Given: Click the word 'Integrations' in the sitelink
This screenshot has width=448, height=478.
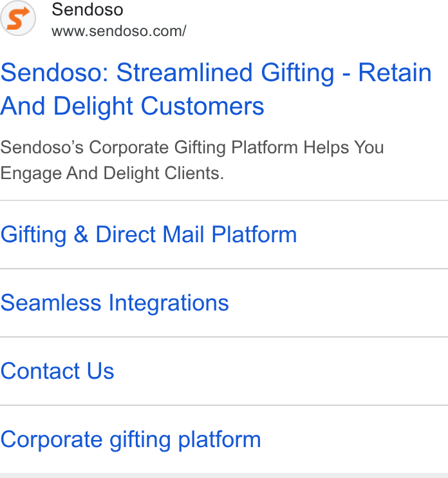Looking at the screenshot, I should click(169, 303).
